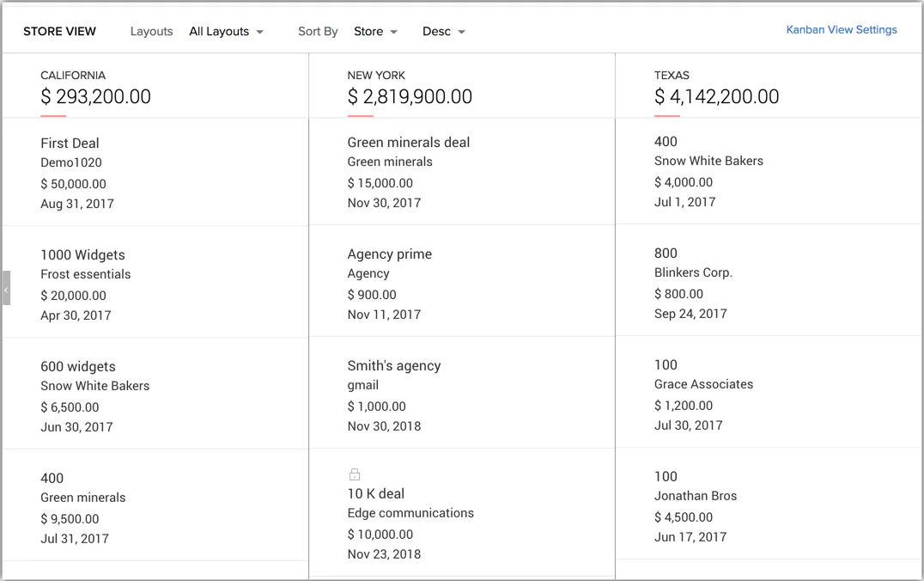Open the 100 deal for Grace Associates
Viewport: 924px width, 581px height.
pos(666,364)
